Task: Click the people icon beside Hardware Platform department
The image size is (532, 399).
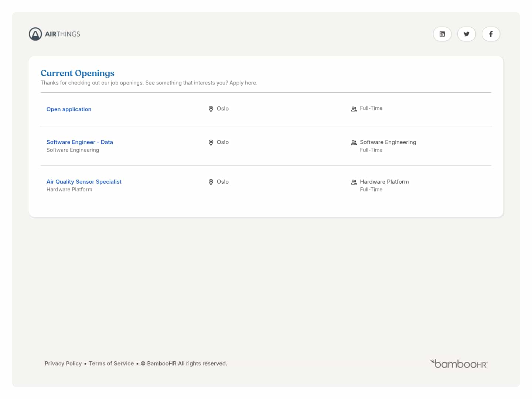Action: [x=354, y=182]
